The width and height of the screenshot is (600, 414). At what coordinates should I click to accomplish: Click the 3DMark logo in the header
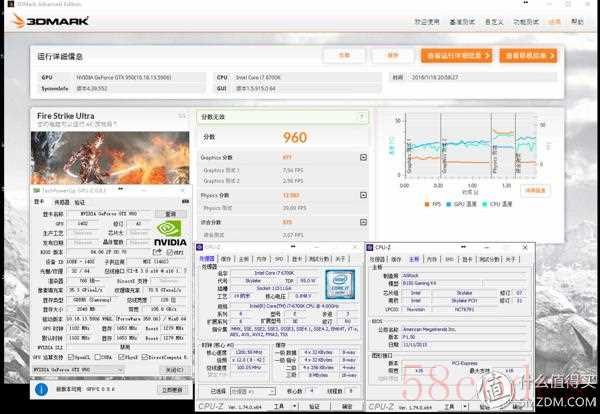[x=51, y=21]
